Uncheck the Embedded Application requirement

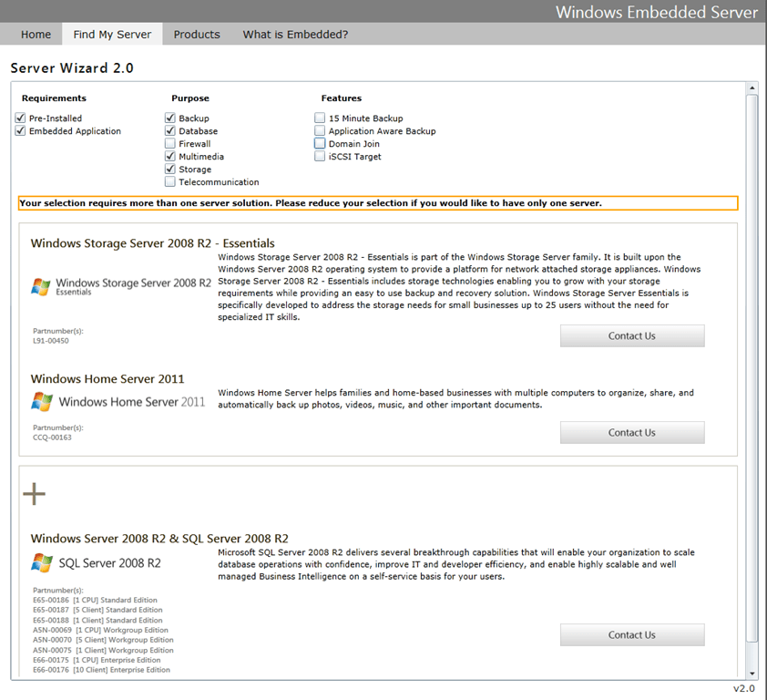(20, 130)
